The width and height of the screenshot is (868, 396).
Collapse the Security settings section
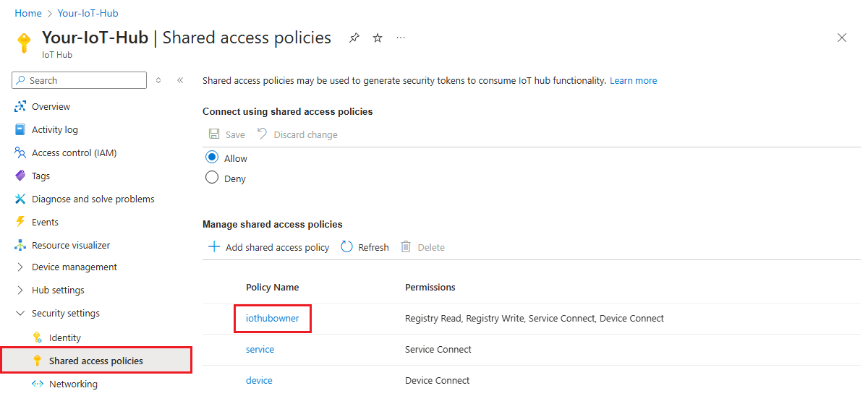point(20,313)
